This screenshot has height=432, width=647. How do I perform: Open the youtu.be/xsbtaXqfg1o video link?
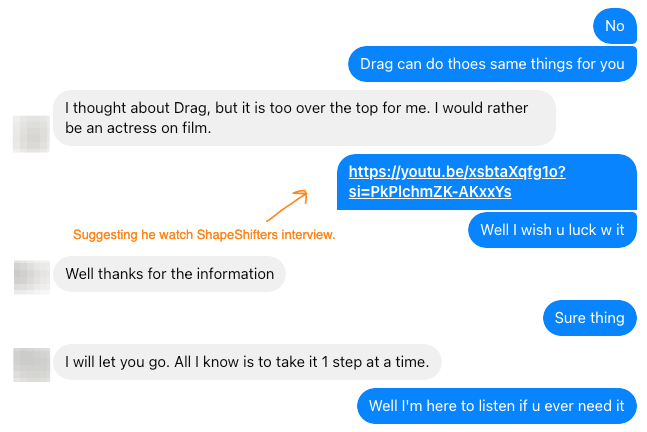457,182
